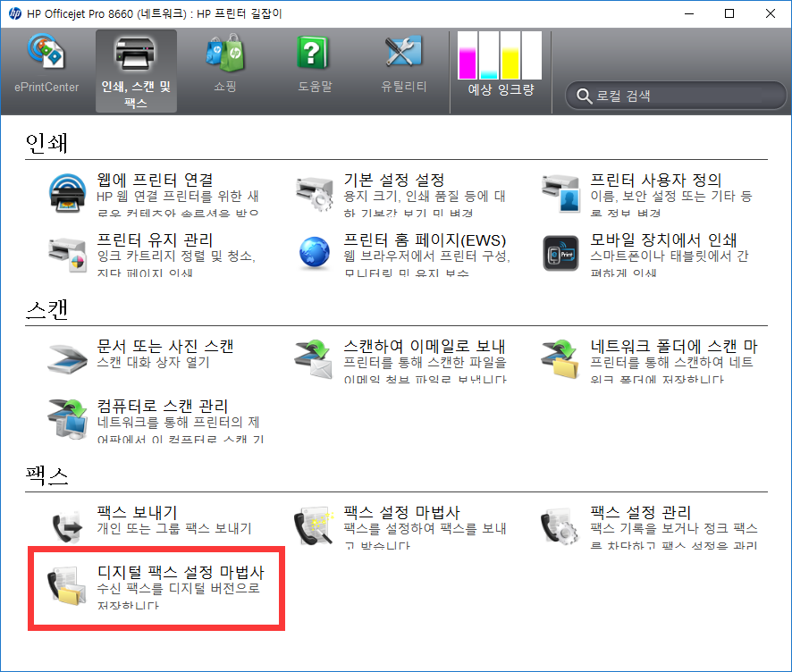
Task: Click the cyan ink level bar
Action: coord(488,55)
